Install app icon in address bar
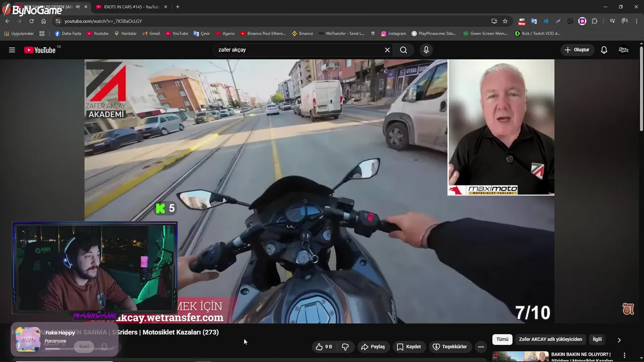Viewport: 644px width, 362px height. point(494,21)
